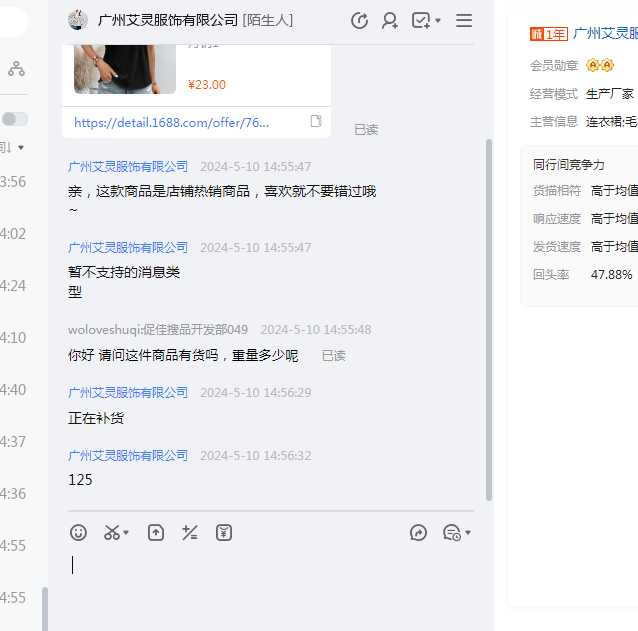Screen dimensions: 638x631
Task: Select the conversation timestamped 4:10
Action: [13, 338]
